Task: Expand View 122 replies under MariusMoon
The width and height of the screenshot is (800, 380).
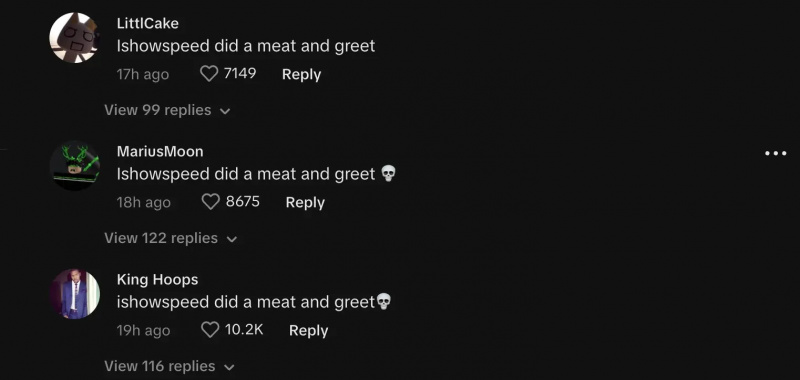Action: (x=171, y=238)
